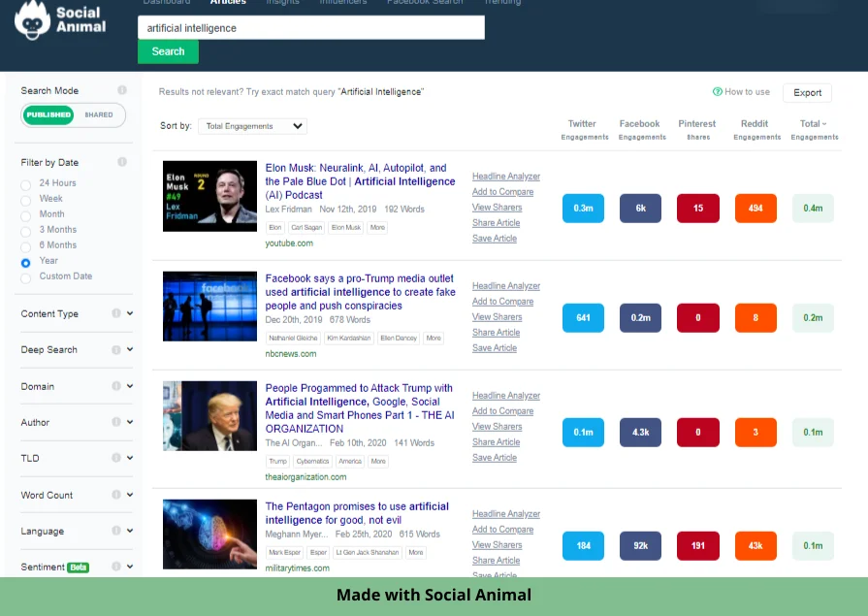Open Language filter info icon
868x616 pixels.
click(x=116, y=531)
